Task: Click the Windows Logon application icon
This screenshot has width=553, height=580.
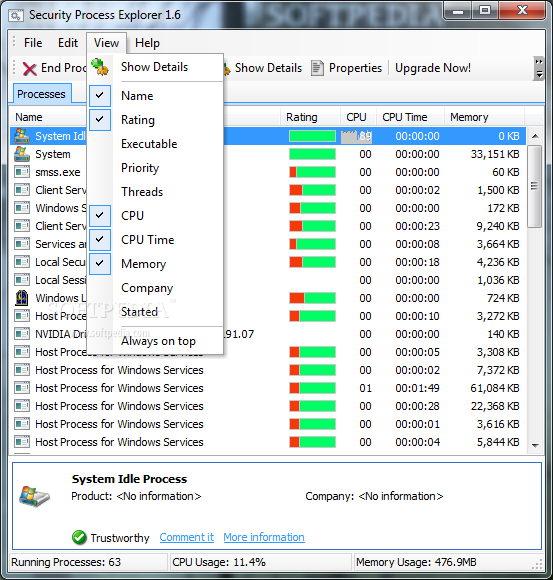Action: click(22, 298)
